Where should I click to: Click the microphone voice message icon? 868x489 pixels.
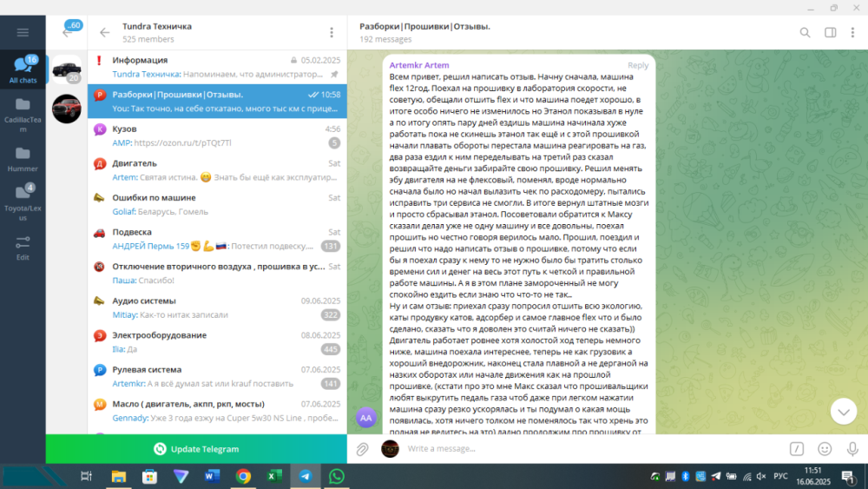(852, 449)
